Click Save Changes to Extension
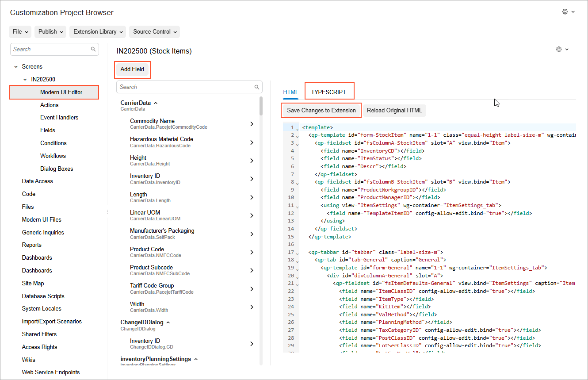Image resolution: width=588 pixels, height=380 pixels. [321, 111]
